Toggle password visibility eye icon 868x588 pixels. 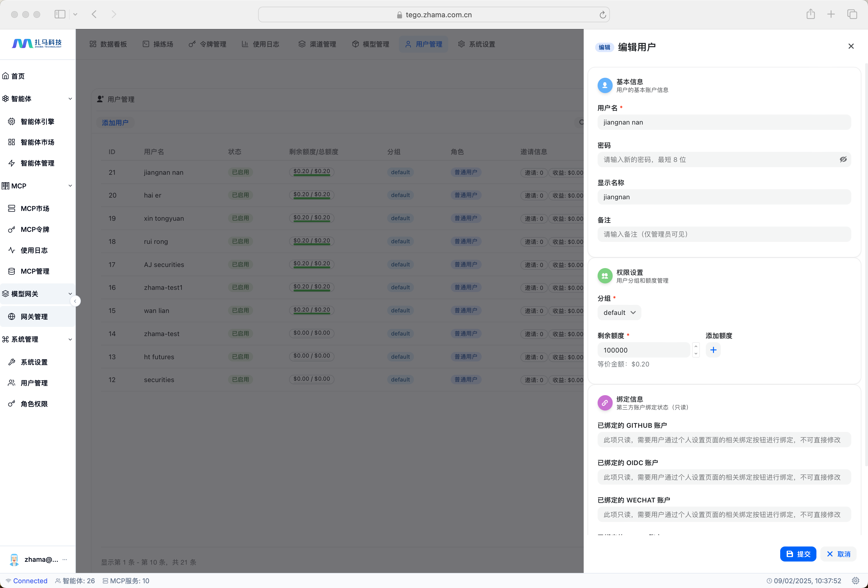pyautogui.click(x=843, y=159)
